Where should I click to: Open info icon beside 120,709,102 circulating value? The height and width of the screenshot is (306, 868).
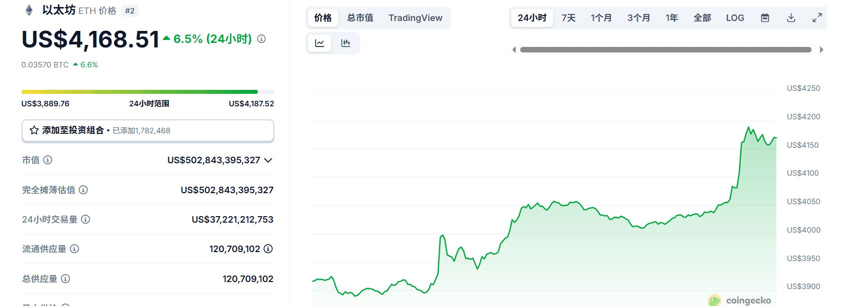268,249
